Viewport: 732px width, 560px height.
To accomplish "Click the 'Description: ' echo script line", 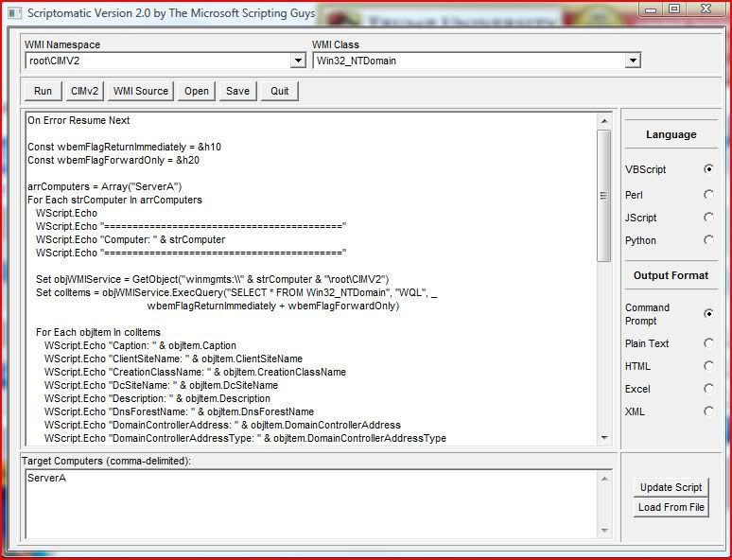I will click(x=157, y=398).
